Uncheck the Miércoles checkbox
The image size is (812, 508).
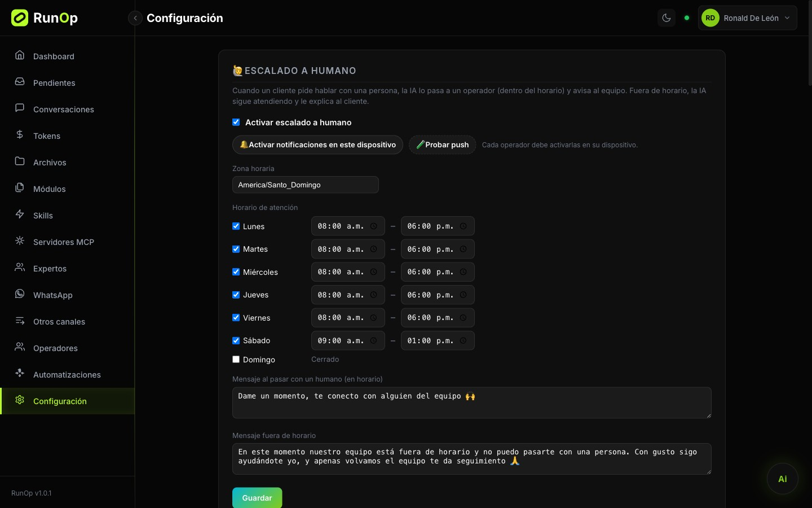(236, 272)
